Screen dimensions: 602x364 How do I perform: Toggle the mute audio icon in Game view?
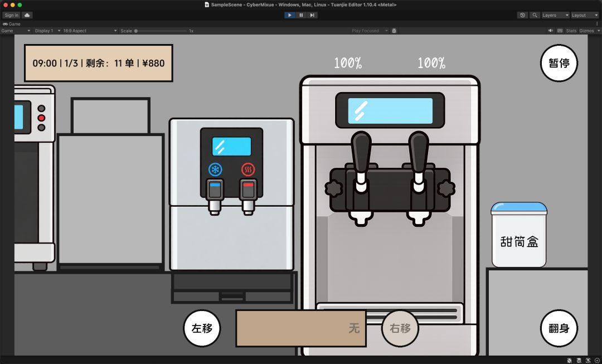[x=551, y=31]
